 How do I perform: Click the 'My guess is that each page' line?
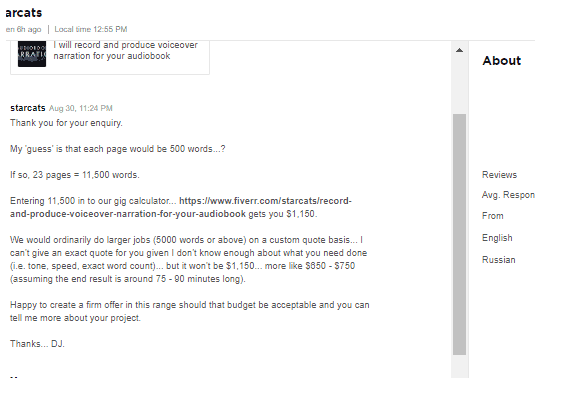(118, 149)
